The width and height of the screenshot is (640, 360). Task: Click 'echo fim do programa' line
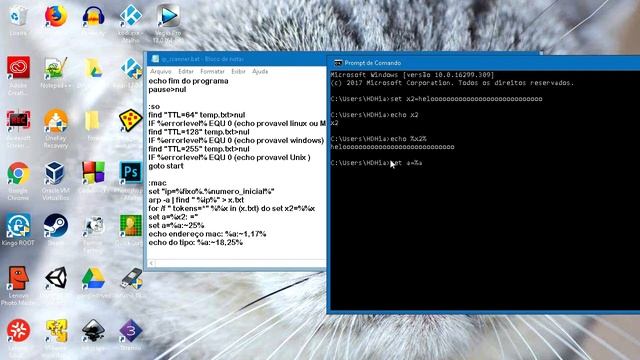click(188, 81)
